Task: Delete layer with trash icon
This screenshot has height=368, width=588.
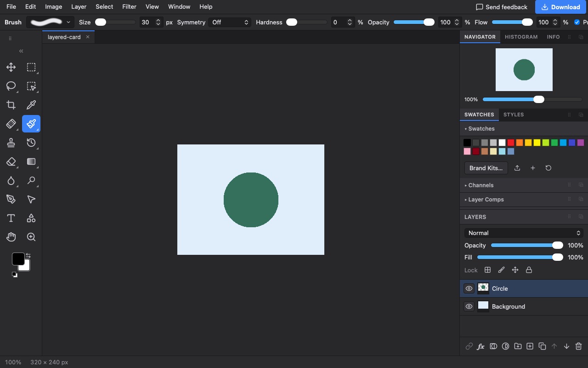Action: 579,346
